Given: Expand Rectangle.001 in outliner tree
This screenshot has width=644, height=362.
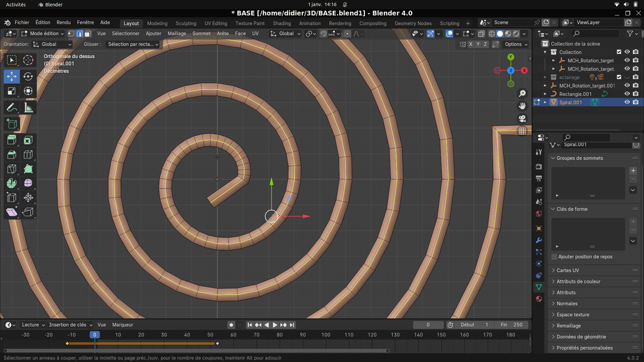Looking at the screenshot, I should 546,94.
